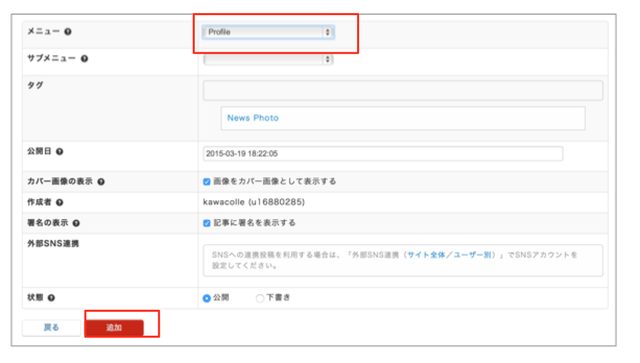
Task: Select the News tag link
Action: coord(238,118)
